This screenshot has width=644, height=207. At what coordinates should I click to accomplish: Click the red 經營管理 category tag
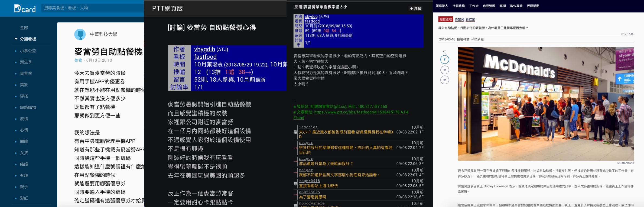coord(445,19)
